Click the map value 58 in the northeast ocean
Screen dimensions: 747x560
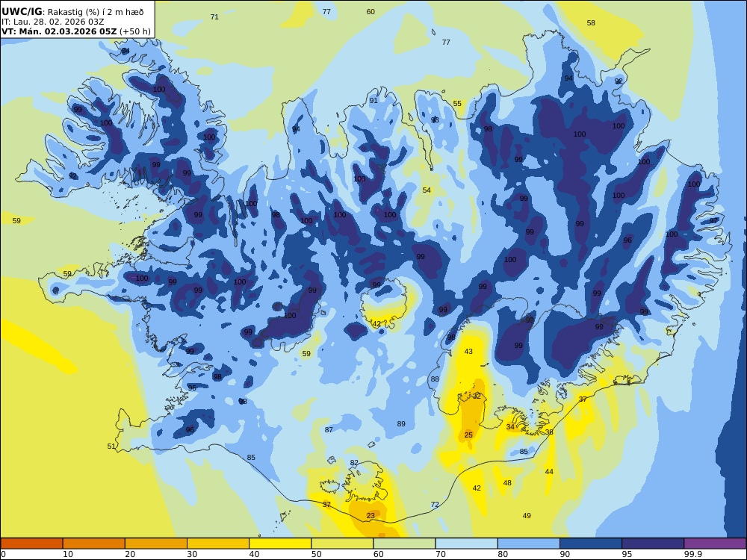pos(591,23)
